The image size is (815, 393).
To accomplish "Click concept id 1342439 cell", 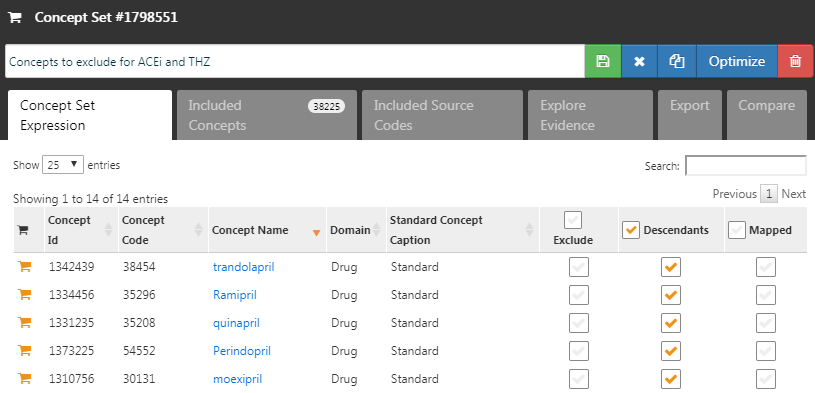I will click(x=72, y=267).
